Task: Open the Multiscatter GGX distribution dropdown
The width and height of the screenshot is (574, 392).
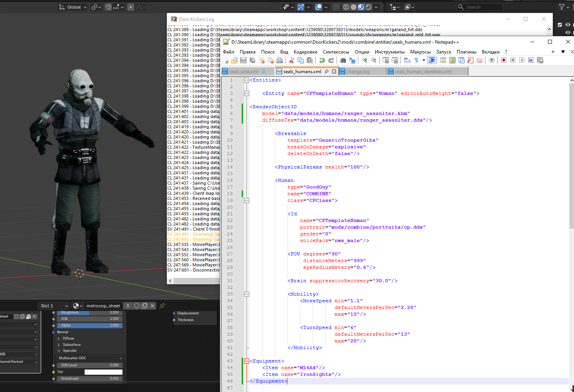Action: 90,358
